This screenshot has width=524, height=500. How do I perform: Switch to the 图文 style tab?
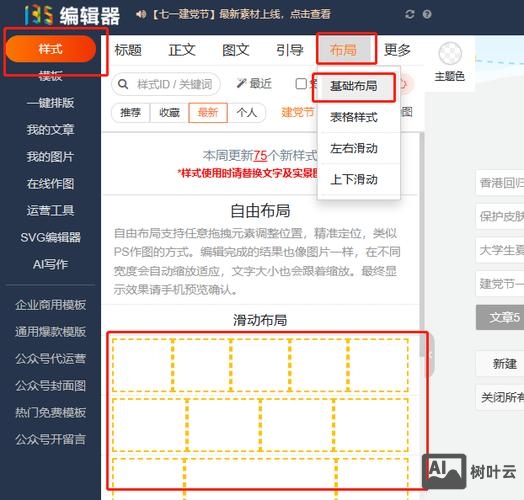click(236, 50)
